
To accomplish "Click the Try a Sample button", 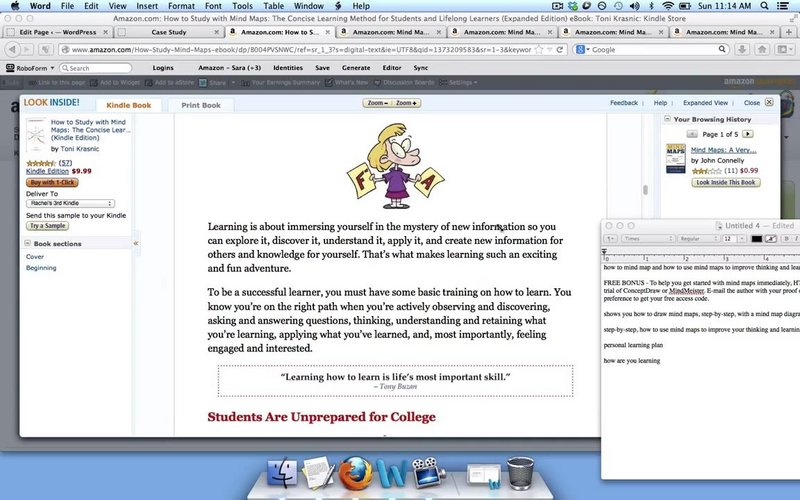I will coord(47,226).
